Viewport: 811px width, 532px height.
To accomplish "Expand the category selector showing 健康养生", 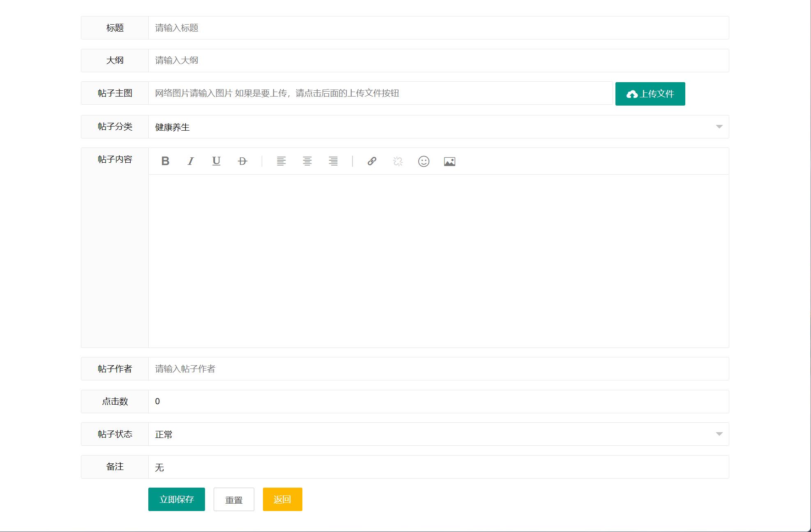I will pos(719,127).
